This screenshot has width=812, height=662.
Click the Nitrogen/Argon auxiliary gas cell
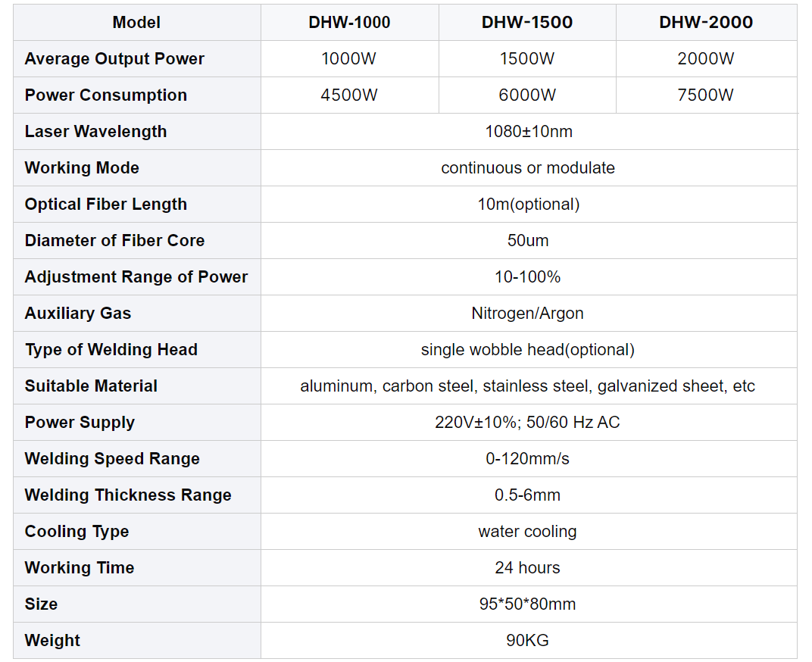tap(528, 313)
